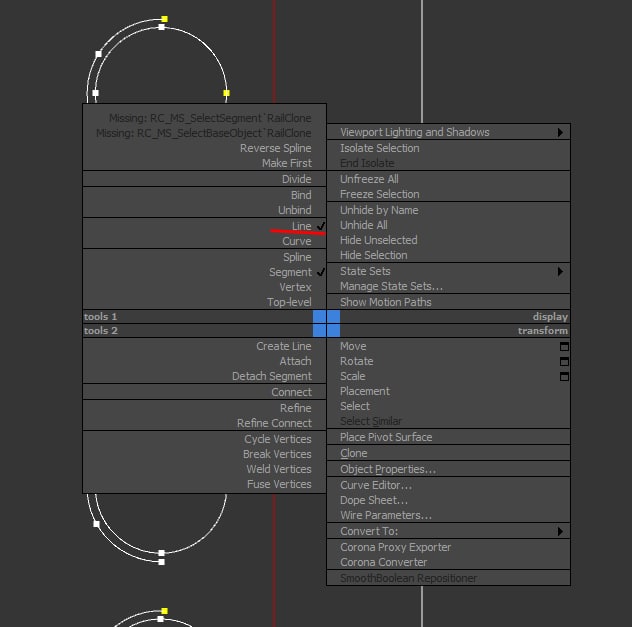The width and height of the screenshot is (632, 627).
Task: Toggle Segment sub-object level
Action: coord(290,272)
